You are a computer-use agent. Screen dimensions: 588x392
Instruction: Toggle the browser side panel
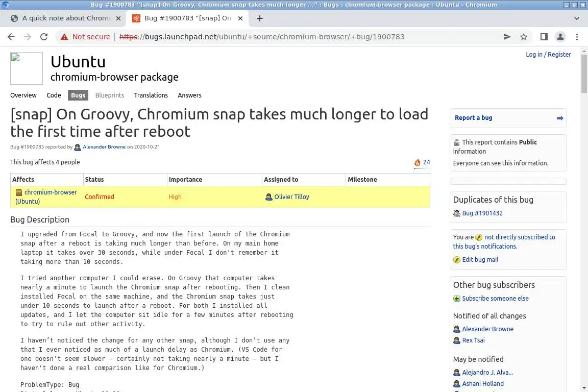click(x=544, y=37)
